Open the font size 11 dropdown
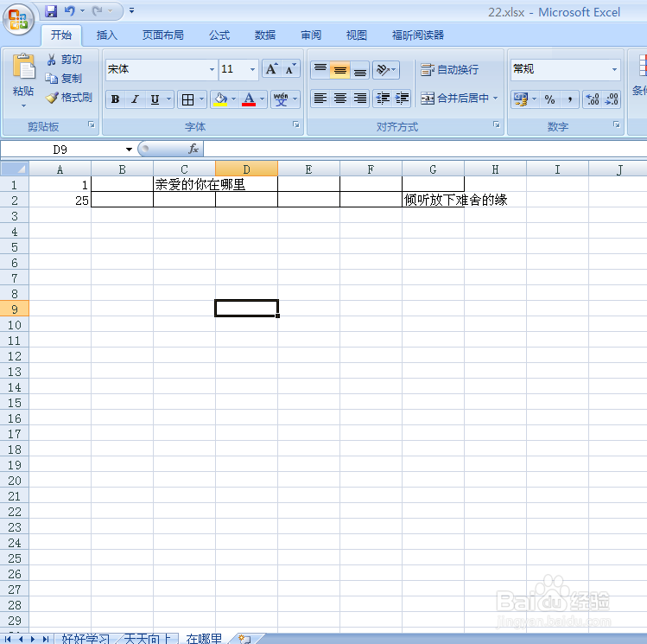 [x=252, y=69]
